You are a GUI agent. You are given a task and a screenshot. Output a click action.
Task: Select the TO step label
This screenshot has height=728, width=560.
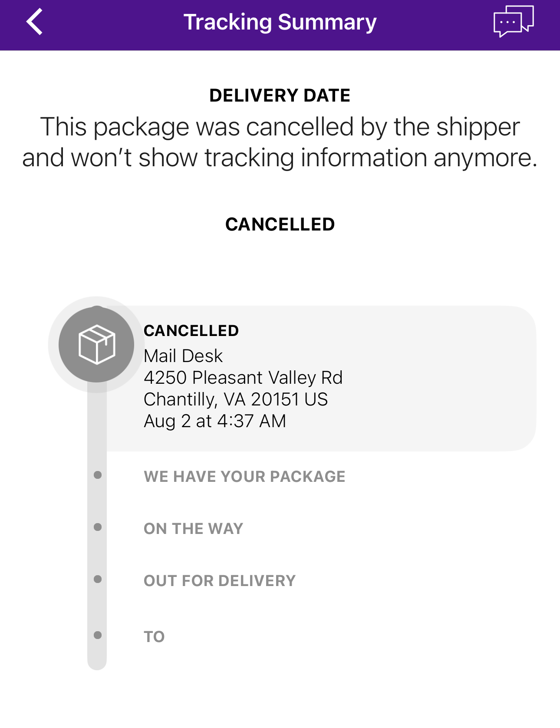coord(154,637)
